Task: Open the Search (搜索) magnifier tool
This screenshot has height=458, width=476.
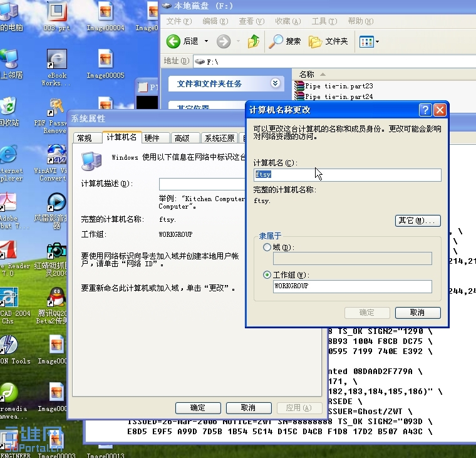Action: click(285, 41)
